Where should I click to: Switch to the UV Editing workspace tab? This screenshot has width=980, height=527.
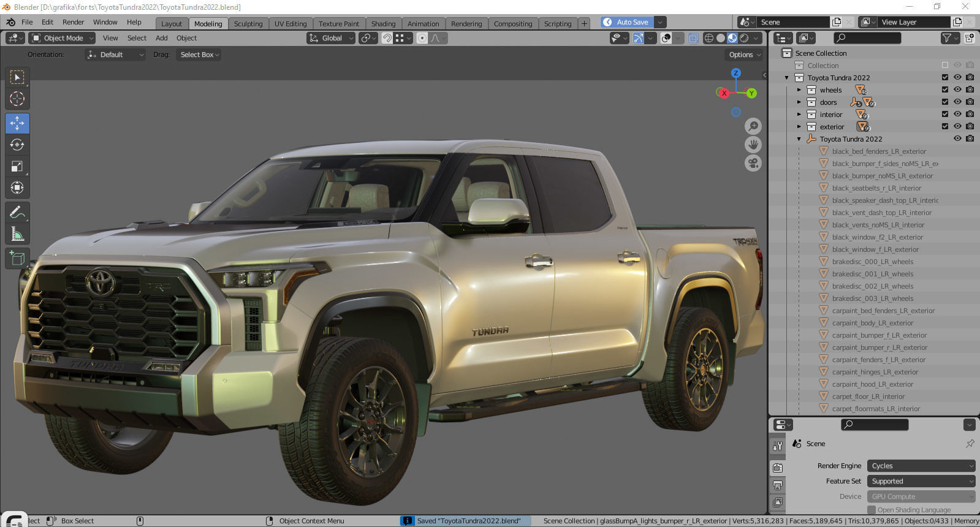point(291,24)
